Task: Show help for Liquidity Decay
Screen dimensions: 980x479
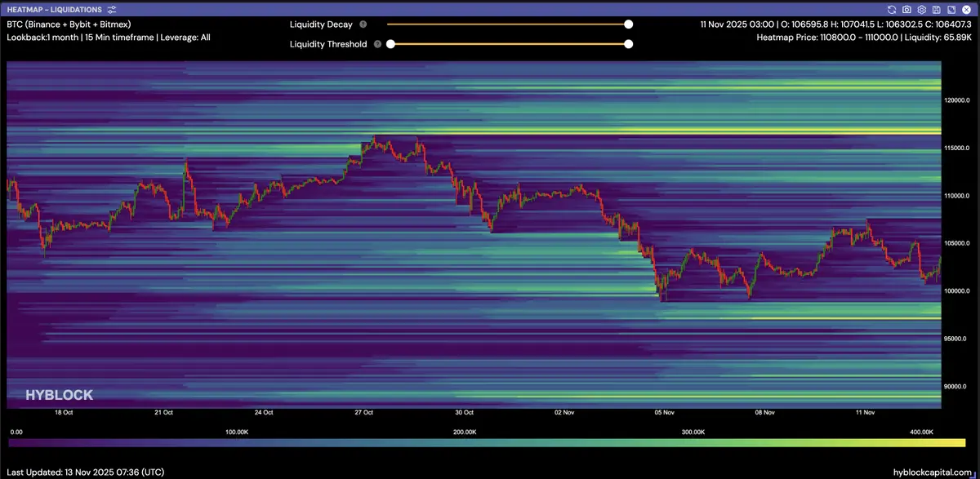Action: point(363,24)
